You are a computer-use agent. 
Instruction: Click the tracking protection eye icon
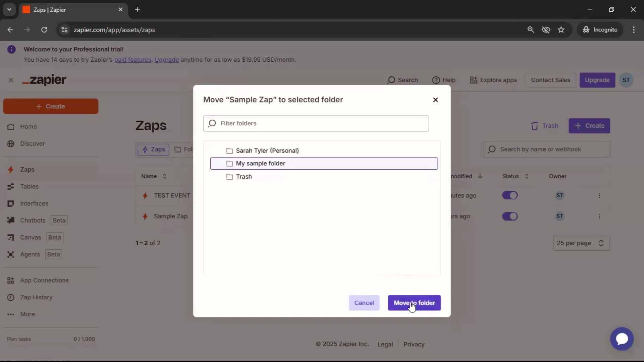(546, 30)
